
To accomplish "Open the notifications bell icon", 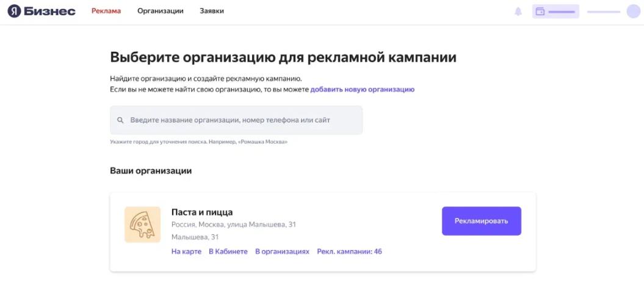I will (518, 12).
